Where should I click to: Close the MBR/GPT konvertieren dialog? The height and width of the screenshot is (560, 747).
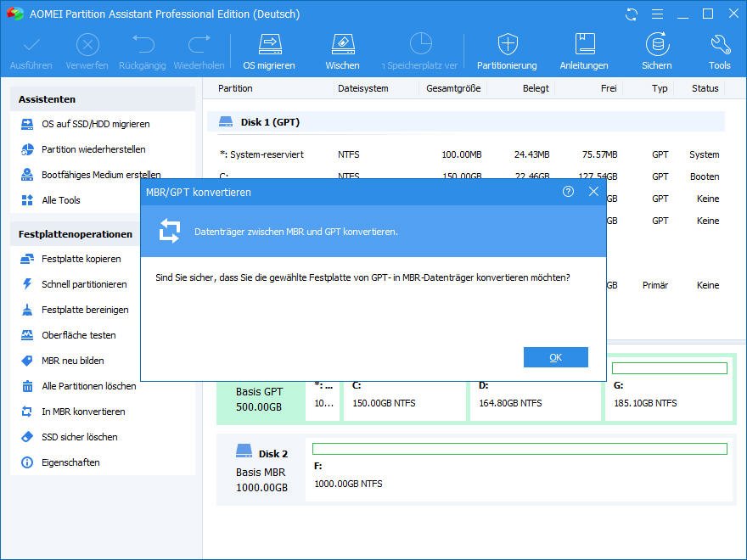coord(593,192)
